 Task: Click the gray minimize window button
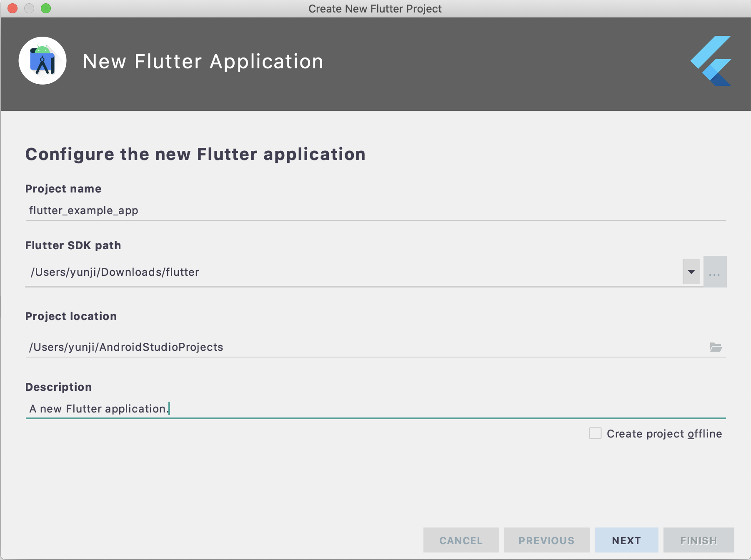[29, 8]
